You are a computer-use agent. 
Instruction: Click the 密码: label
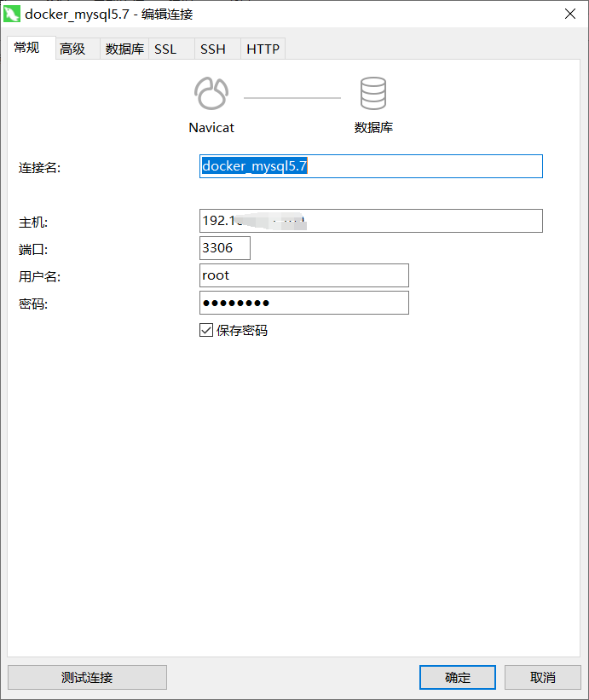point(33,304)
